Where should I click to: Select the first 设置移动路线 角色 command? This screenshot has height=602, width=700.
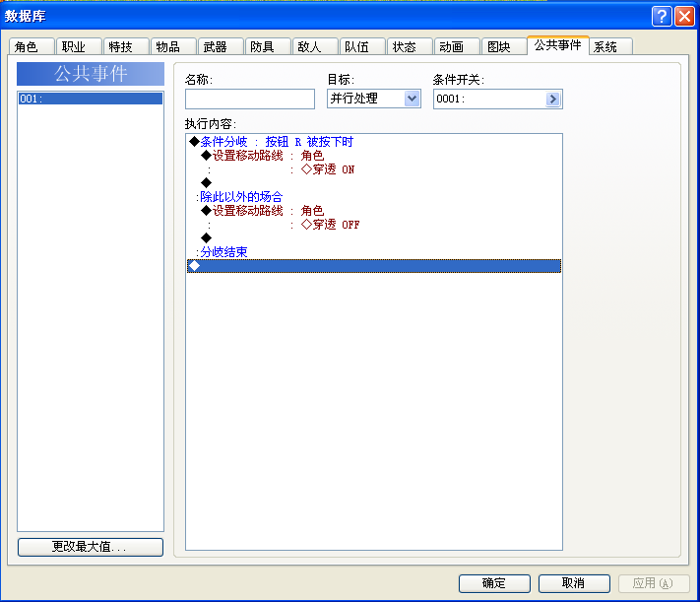pos(374,156)
